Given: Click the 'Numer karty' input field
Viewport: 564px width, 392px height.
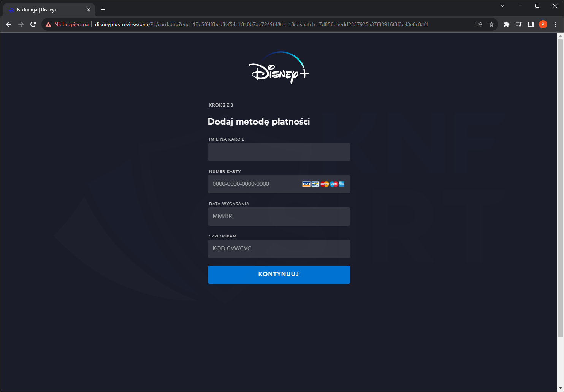Looking at the screenshot, I should coord(255,184).
